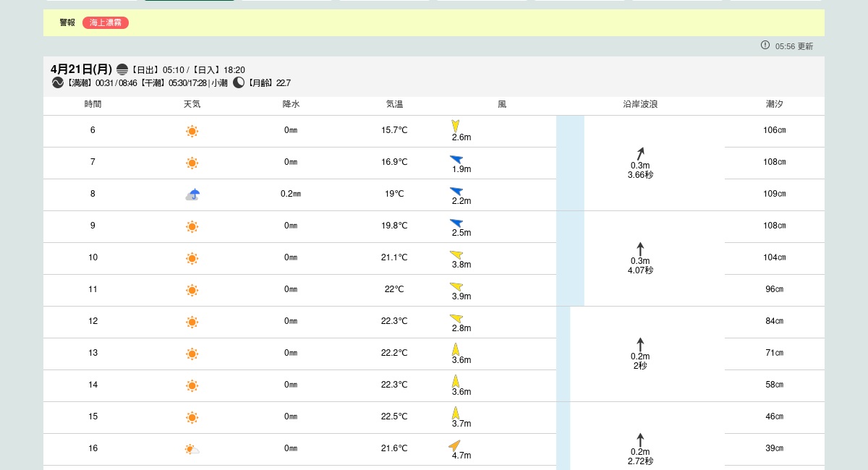868x470 pixels.
Task: Click the 沿岸波浪 column header
Action: click(640, 105)
